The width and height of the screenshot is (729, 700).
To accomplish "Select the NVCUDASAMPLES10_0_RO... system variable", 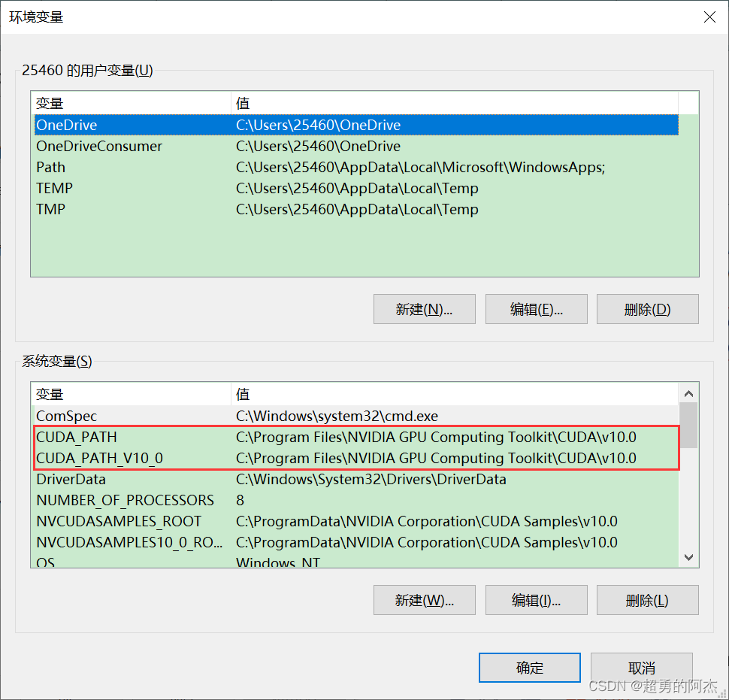I will [x=356, y=542].
